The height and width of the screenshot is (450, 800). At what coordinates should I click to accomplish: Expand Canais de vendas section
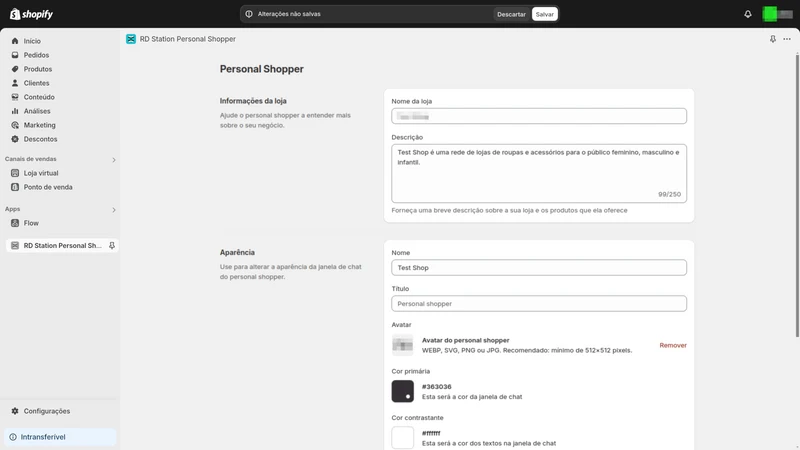click(x=114, y=160)
